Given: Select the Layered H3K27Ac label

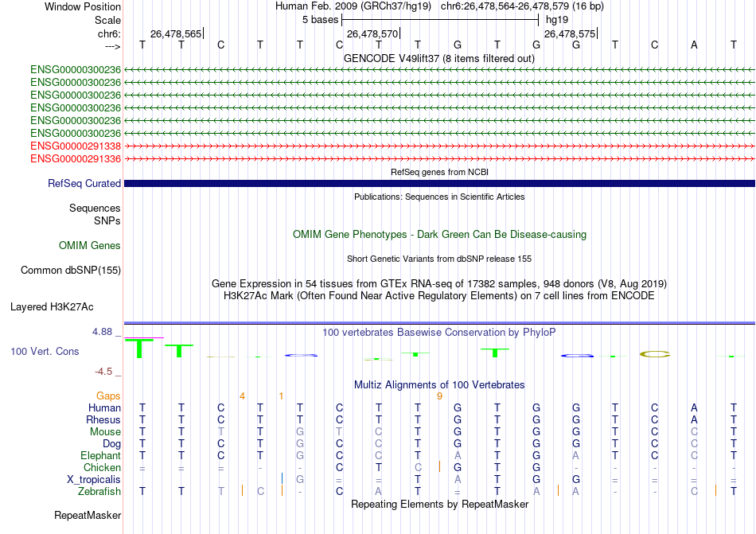Looking at the screenshot, I should [52, 307].
